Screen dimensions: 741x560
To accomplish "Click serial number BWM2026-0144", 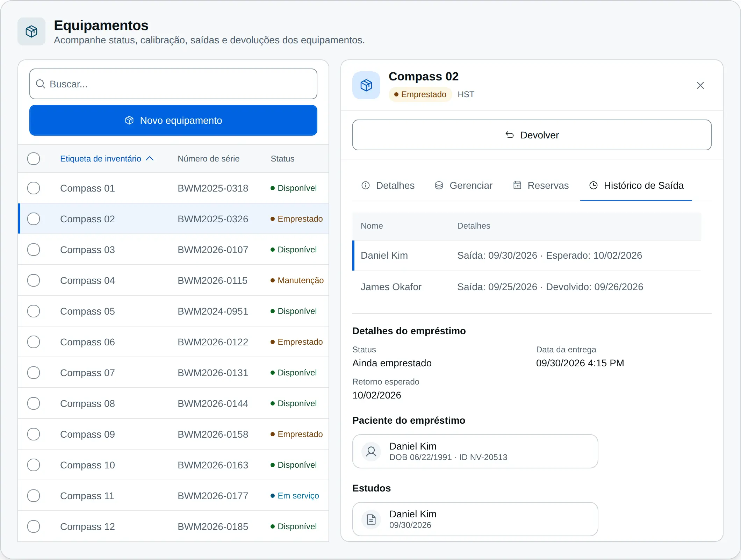I will click(213, 403).
